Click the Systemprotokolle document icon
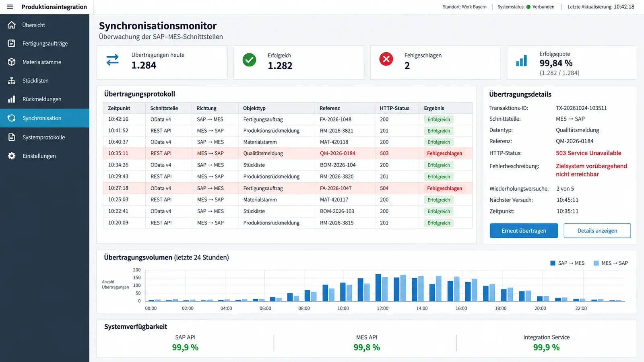 pyautogui.click(x=12, y=137)
